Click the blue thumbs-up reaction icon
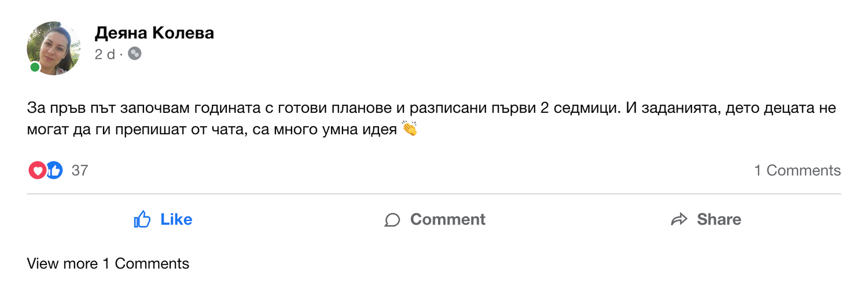This screenshot has width=868, height=291. pyautogui.click(x=54, y=170)
